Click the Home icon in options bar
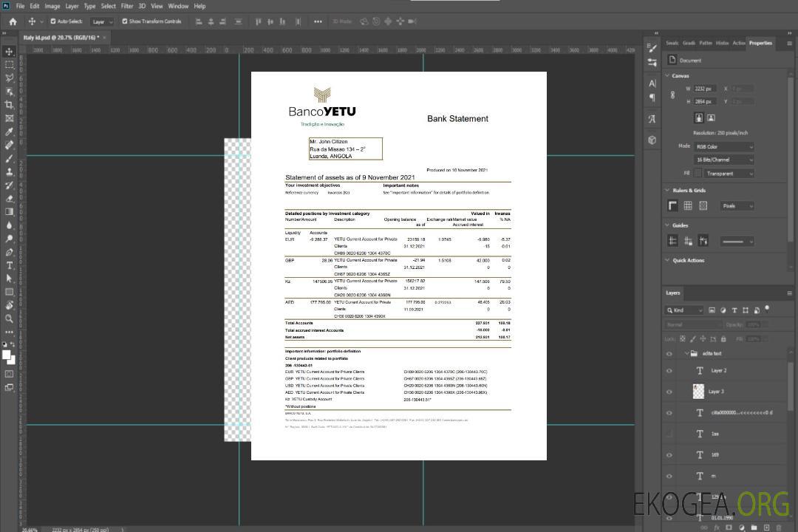This screenshot has width=798, height=532. 13,21
